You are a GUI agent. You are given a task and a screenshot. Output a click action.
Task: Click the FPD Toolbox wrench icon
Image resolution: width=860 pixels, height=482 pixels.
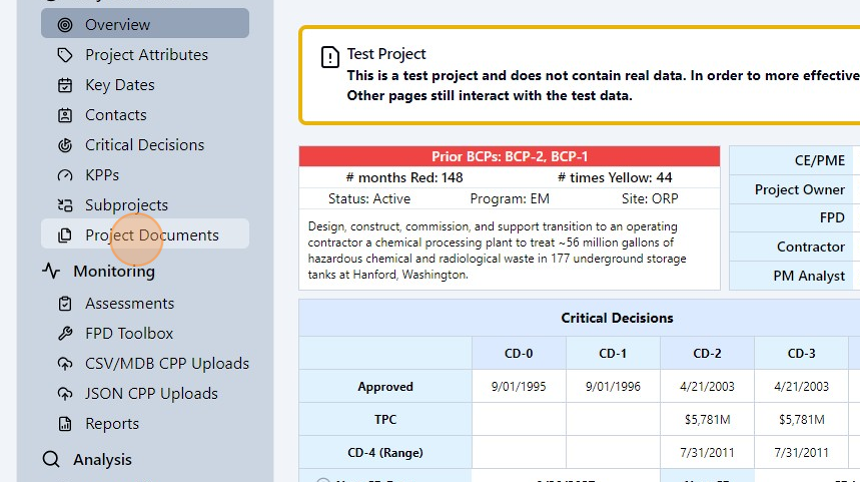click(65, 333)
